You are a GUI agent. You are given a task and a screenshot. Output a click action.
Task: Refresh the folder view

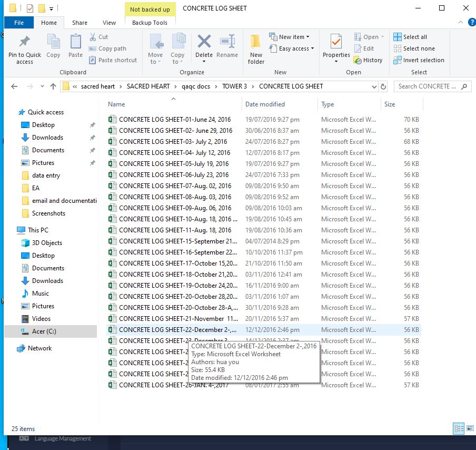pyautogui.click(x=383, y=87)
